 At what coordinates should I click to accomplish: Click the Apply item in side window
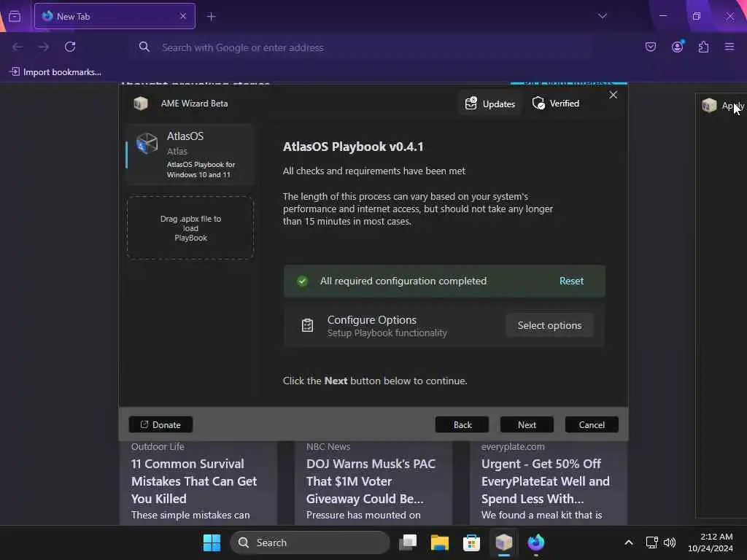click(x=723, y=105)
